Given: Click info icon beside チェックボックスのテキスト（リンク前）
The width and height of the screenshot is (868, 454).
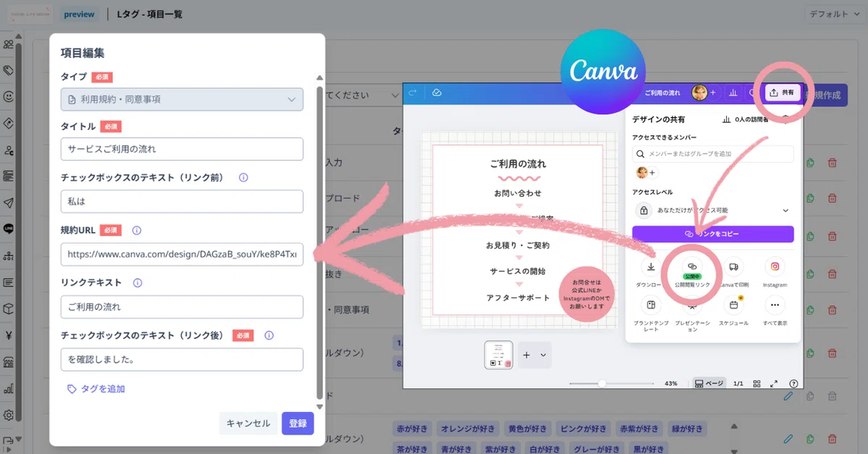Looking at the screenshot, I should coord(244,177).
